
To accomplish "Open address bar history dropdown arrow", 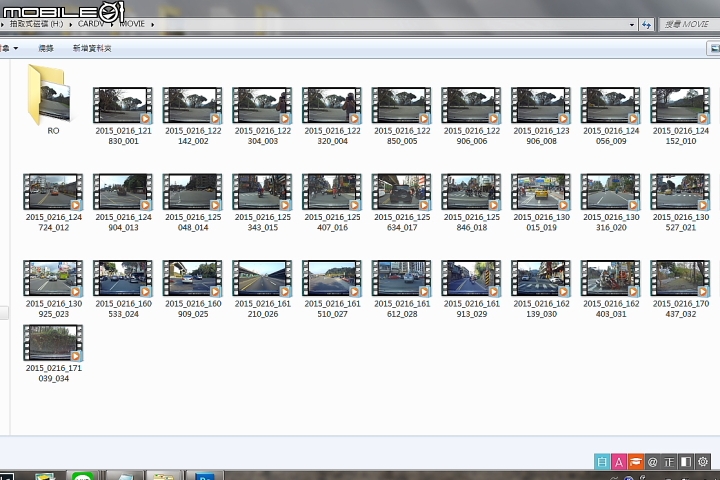I will click(632, 25).
